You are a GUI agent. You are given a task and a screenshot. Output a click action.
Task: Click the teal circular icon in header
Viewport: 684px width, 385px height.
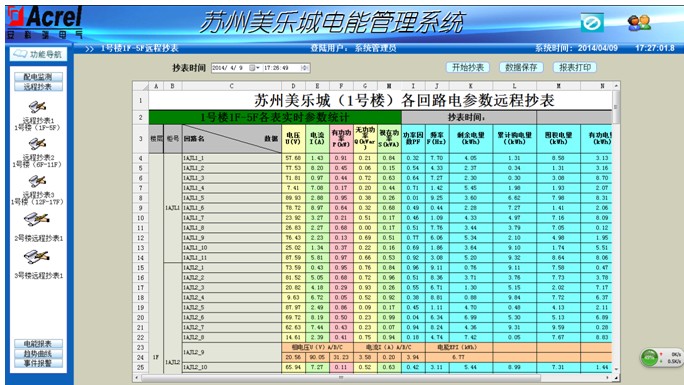pyautogui.click(x=592, y=23)
